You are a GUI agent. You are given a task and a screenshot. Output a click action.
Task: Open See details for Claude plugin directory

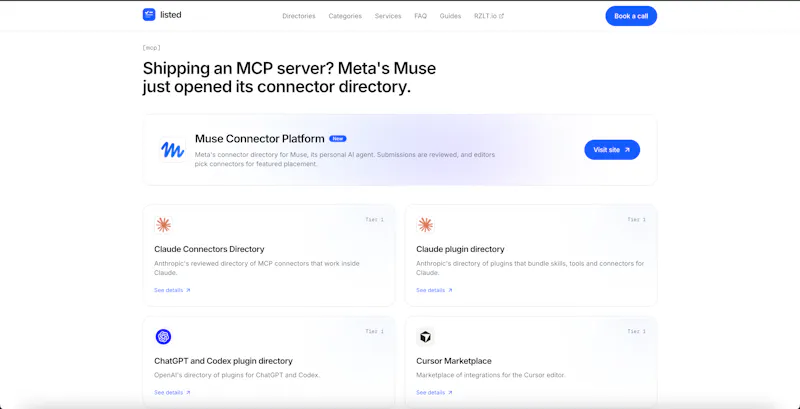(x=434, y=290)
